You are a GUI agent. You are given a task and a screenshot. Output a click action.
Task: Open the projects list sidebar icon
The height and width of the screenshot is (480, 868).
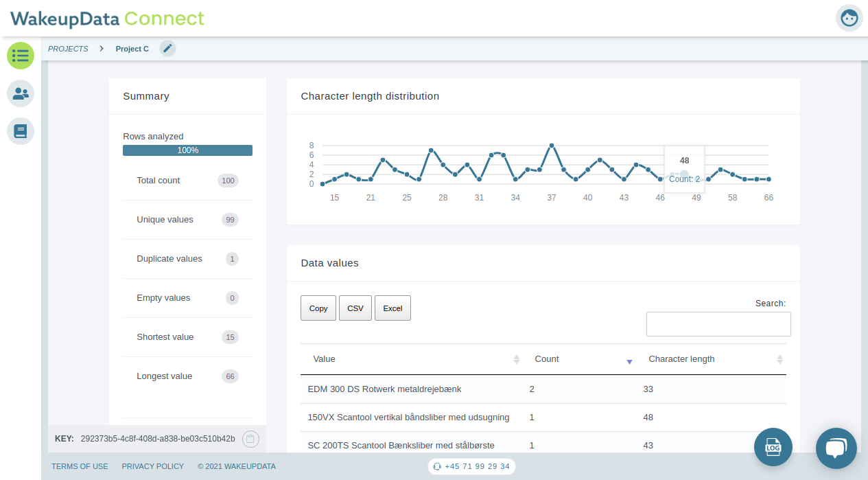21,56
